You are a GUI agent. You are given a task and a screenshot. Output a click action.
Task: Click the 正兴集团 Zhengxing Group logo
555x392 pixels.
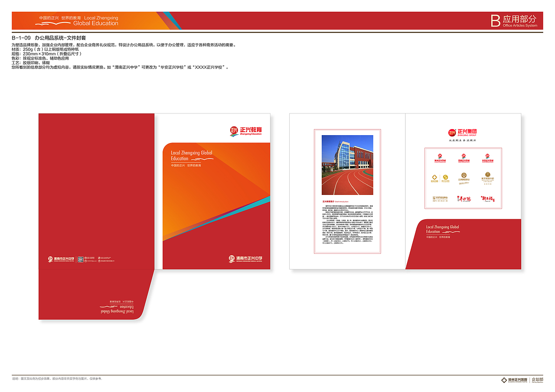[x=463, y=132]
